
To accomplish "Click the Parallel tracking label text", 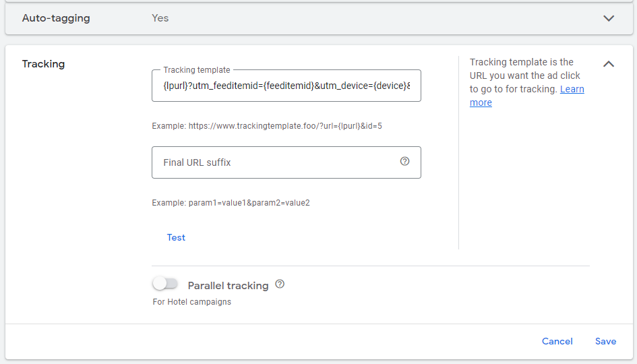I will click(x=228, y=286).
